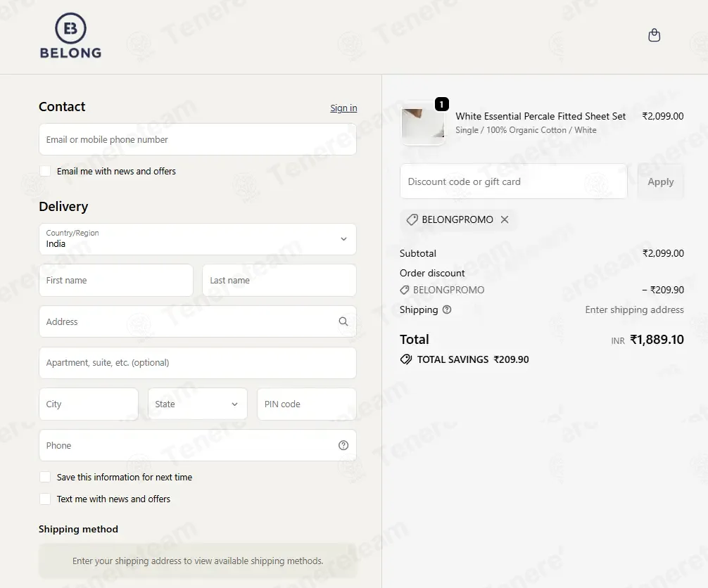The height and width of the screenshot is (588, 708).
Task: Click the item quantity badge 1
Action: [441, 104]
